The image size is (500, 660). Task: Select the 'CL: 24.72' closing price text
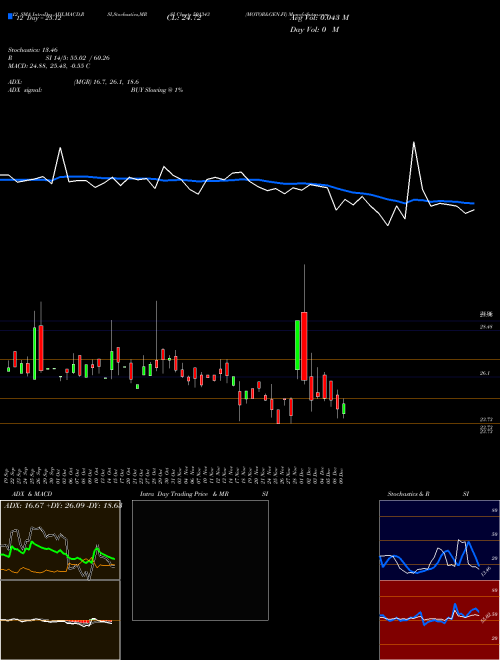coord(184,18)
